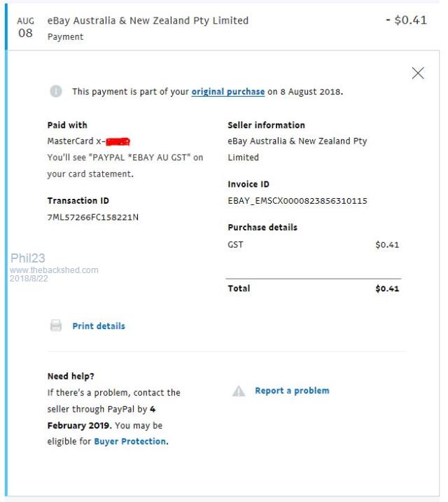
Task: Click the printer icon
Action: point(56,326)
